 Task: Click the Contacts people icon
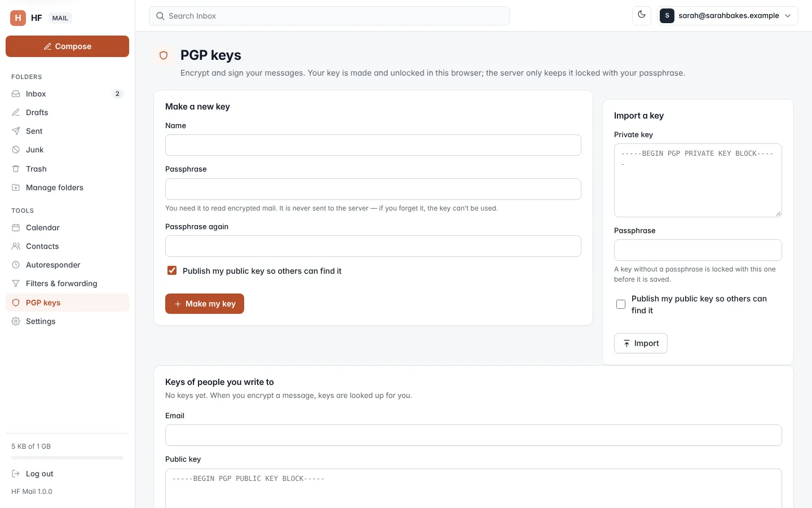click(x=16, y=246)
